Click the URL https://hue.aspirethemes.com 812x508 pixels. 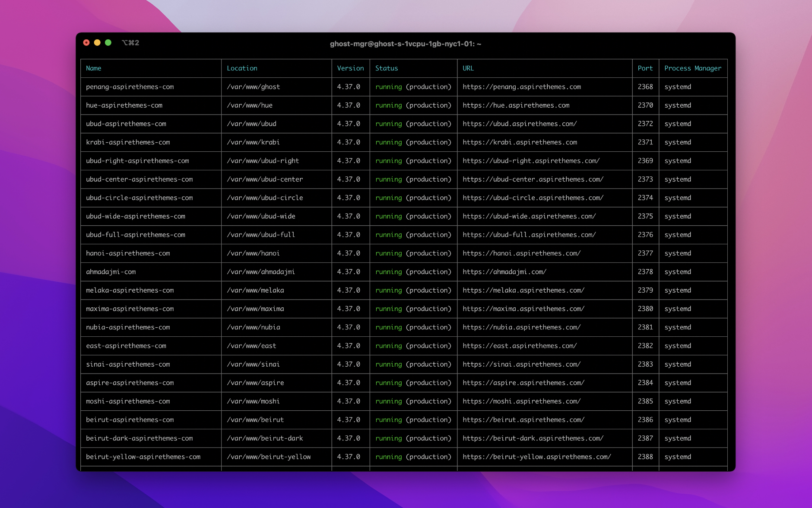click(x=516, y=105)
